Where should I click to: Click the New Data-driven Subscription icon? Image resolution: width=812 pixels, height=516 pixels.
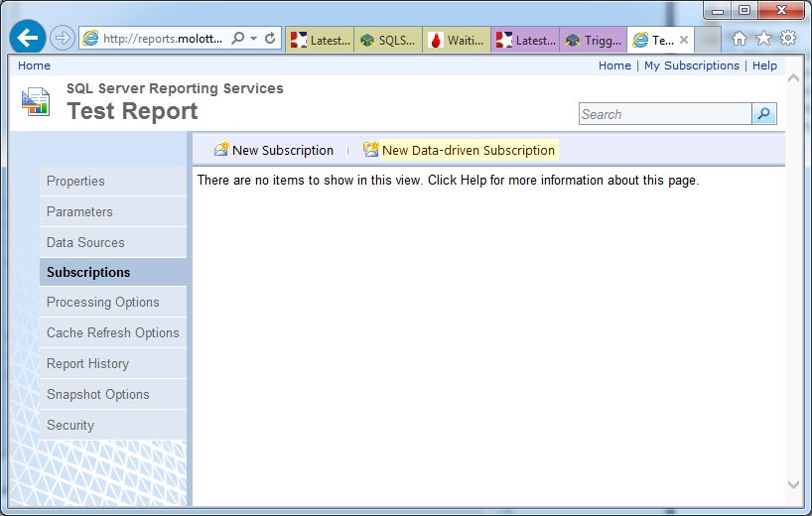371,150
